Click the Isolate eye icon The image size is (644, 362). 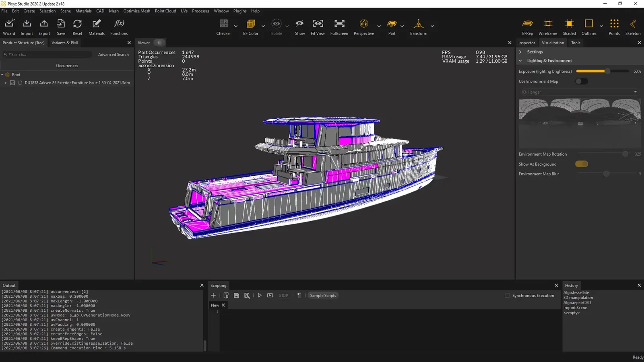point(277,24)
